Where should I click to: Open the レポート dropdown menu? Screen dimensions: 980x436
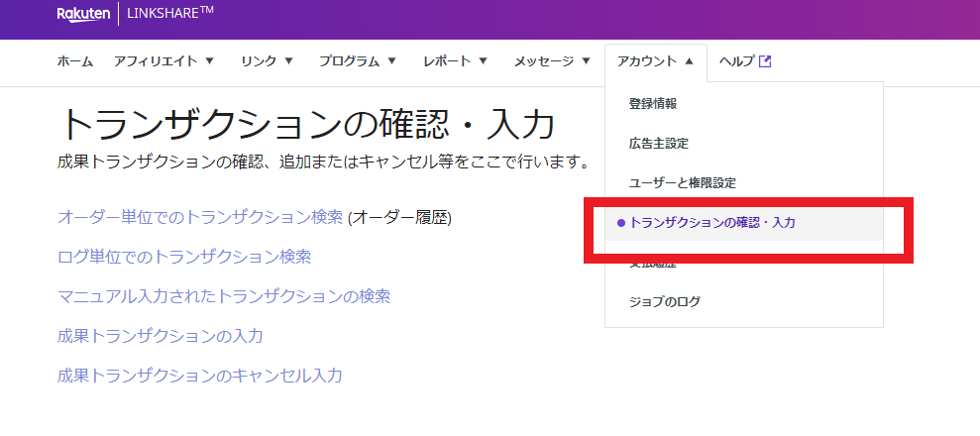coord(455,61)
